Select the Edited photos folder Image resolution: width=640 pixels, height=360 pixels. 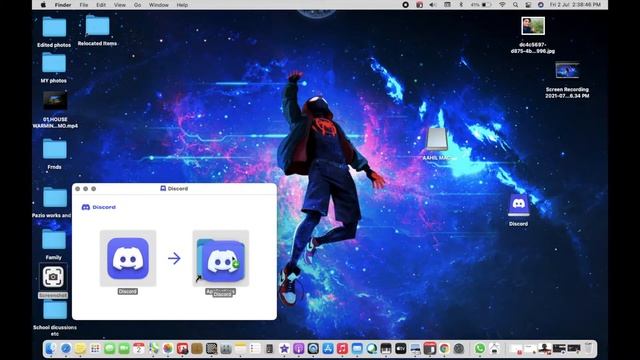pos(54,28)
